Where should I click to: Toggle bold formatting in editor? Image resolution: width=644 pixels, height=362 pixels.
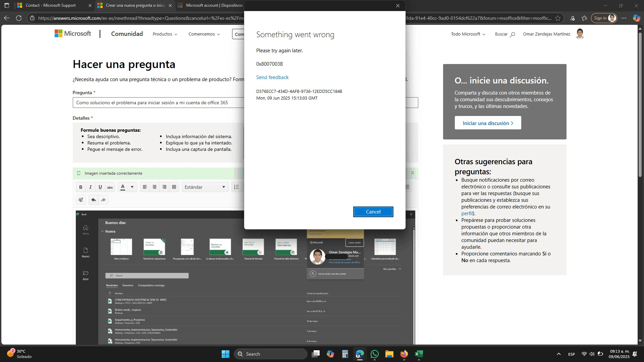80,187
